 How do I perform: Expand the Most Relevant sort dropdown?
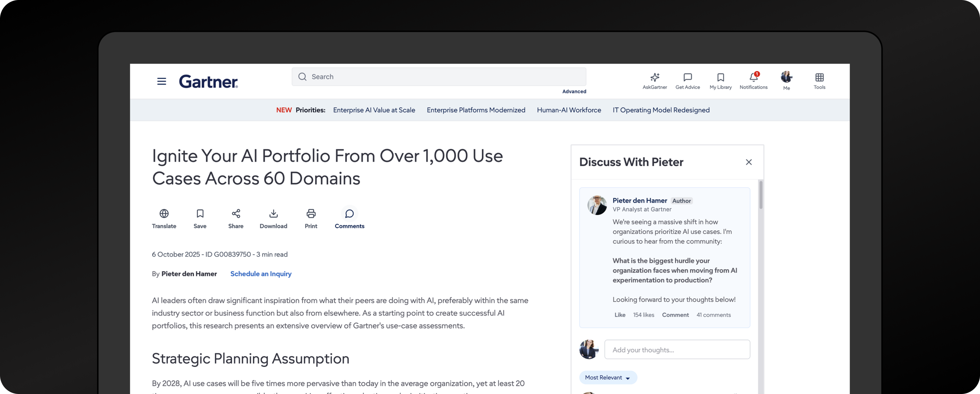coord(607,378)
